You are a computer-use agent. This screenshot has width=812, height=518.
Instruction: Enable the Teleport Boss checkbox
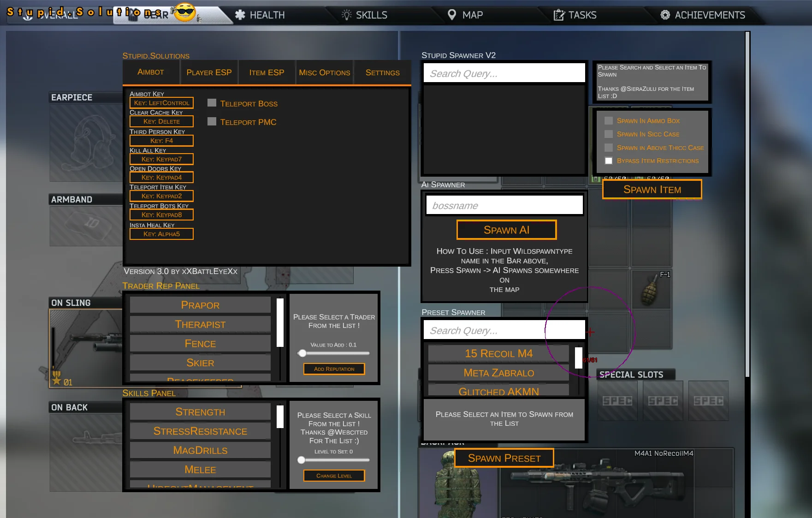tap(212, 103)
